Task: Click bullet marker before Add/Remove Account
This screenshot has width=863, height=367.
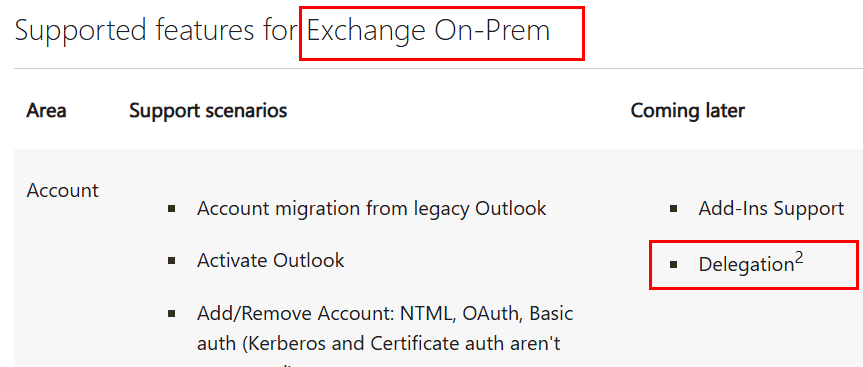Action: pos(172,314)
